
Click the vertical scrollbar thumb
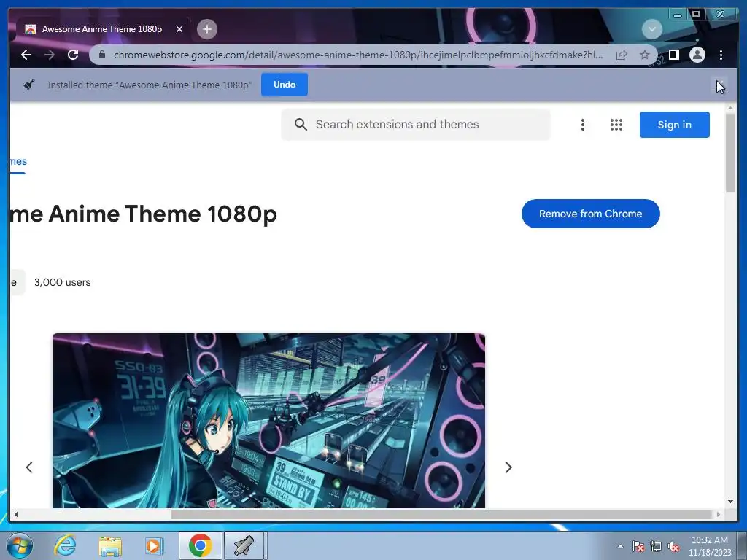click(x=730, y=152)
